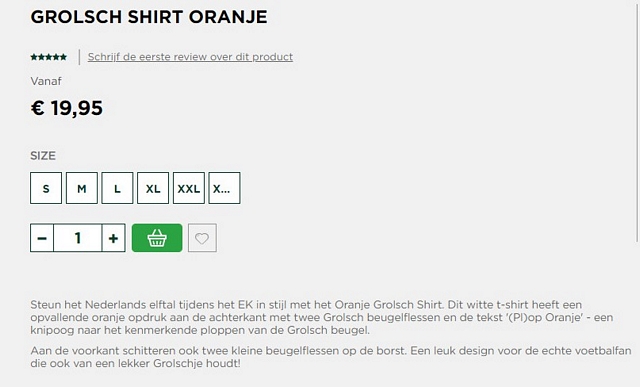640x387 pixels.
Task: Click the five-star rating icons
Action: coord(49,57)
